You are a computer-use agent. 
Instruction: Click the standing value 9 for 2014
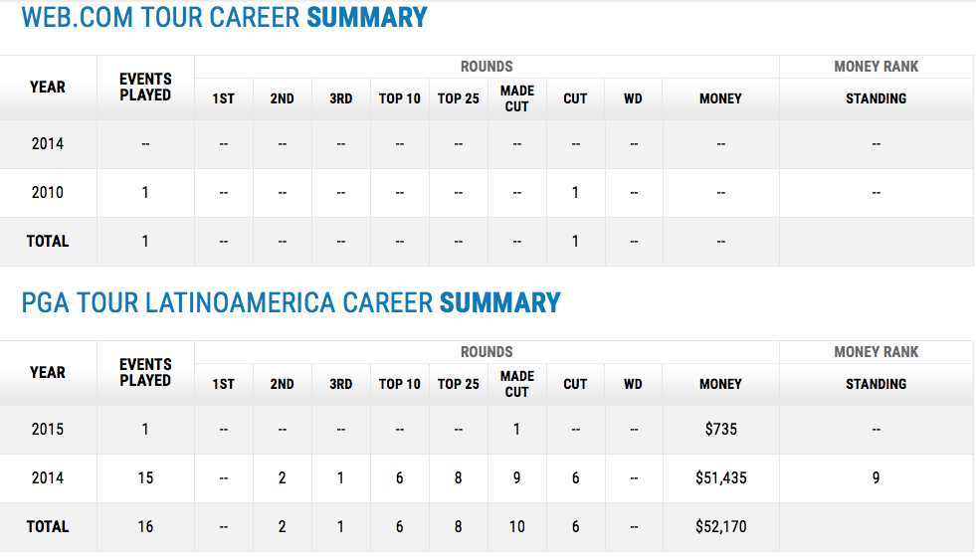(x=876, y=477)
